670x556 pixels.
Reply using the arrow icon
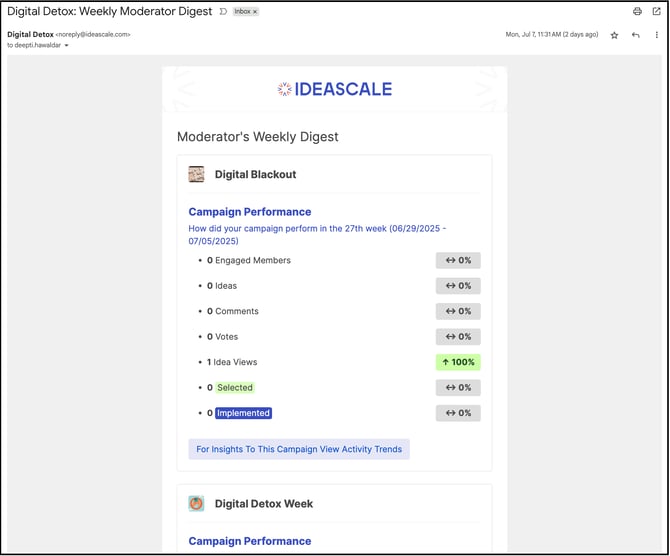point(635,35)
